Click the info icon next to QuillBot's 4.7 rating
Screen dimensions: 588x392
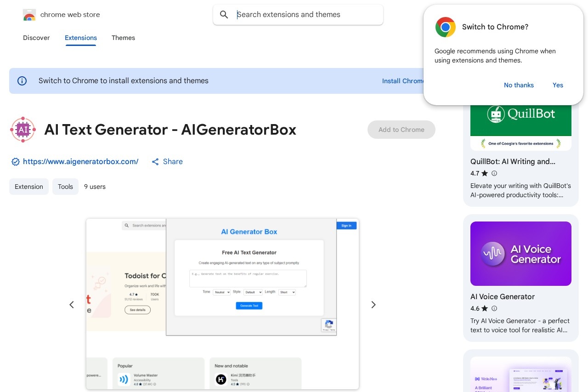click(494, 174)
